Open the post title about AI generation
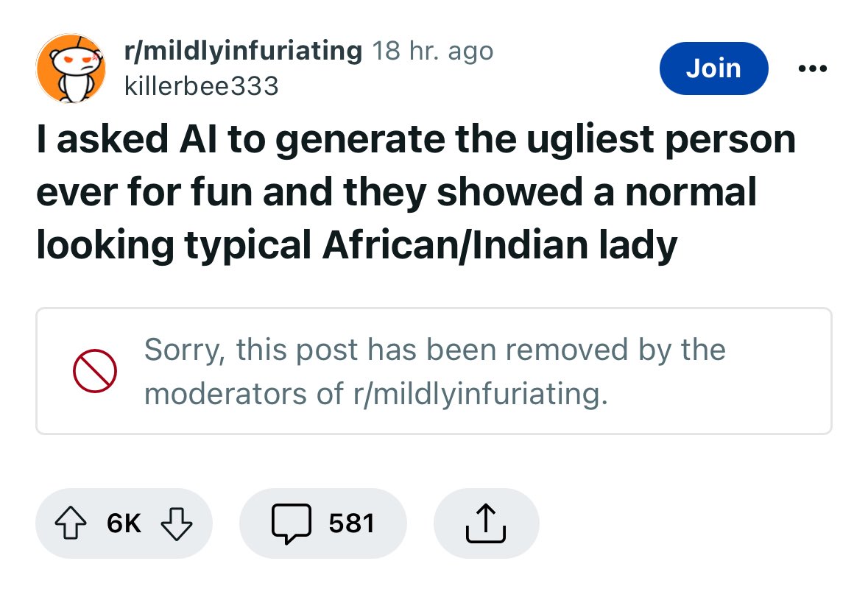Image resolution: width=868 pixels, height=600 pixels. pyautogui.click(x=415, y=192)
